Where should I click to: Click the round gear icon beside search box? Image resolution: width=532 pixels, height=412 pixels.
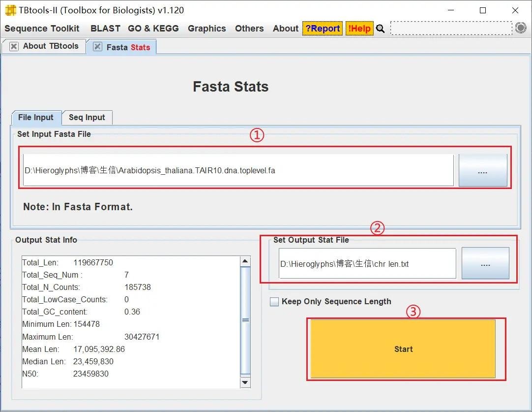click(x=521, y=28)
